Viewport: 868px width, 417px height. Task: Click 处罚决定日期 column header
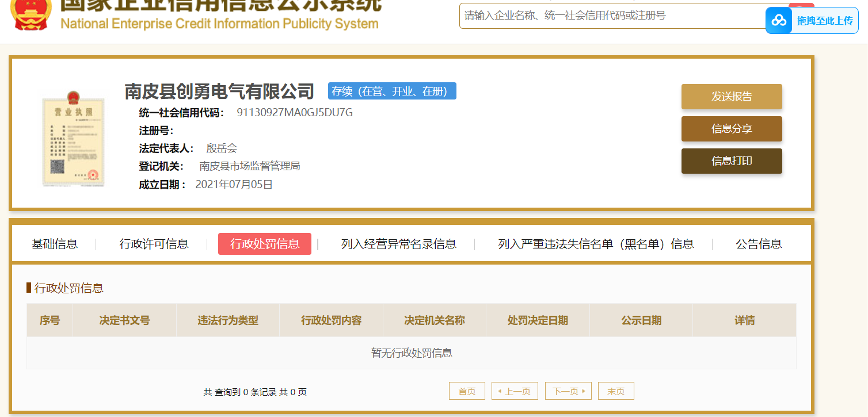(538, 320)
